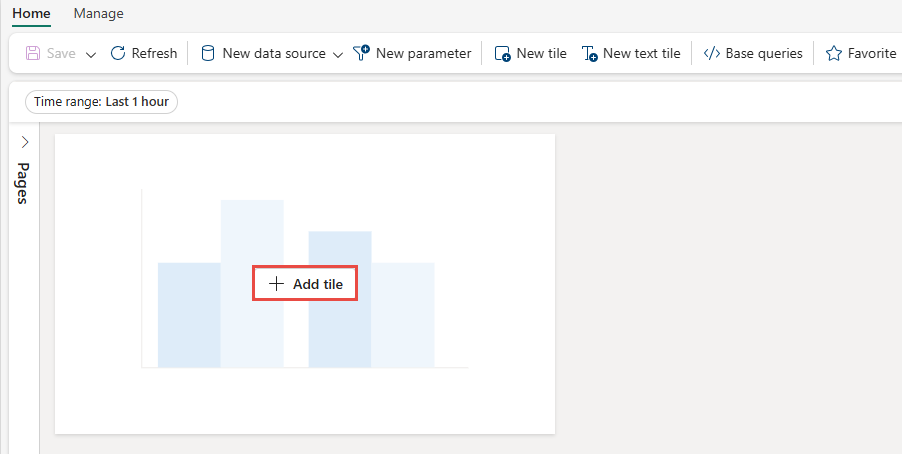The image size is (902, 454).
Task: Click the New text tile label
Action: pyautogui.click(x=641, y=53)
